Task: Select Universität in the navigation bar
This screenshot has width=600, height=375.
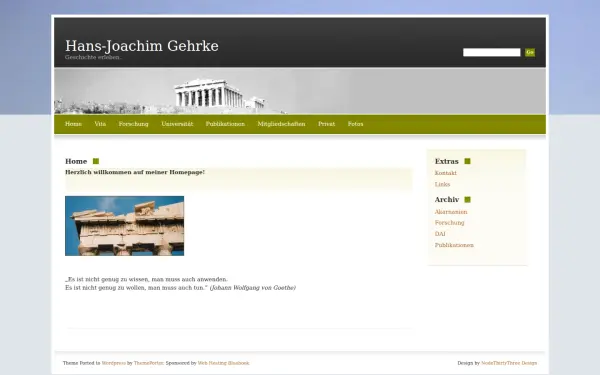Action: tap(177, 124)
